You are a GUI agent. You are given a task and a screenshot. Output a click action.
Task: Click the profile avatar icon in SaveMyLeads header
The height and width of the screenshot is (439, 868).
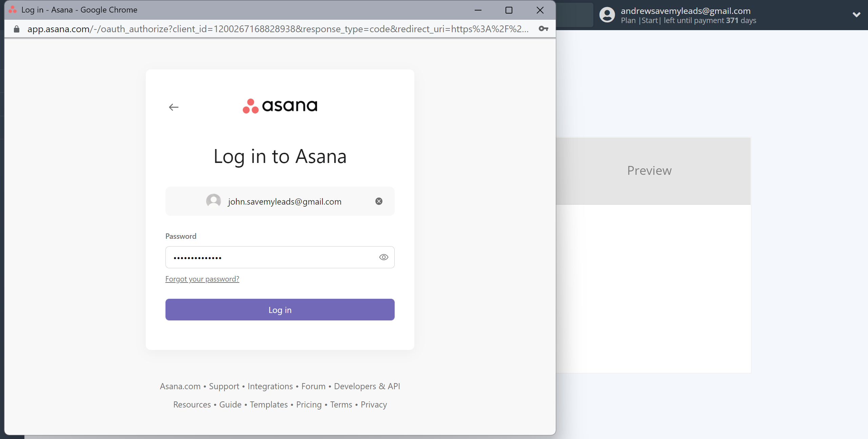(x=607, y=15)
